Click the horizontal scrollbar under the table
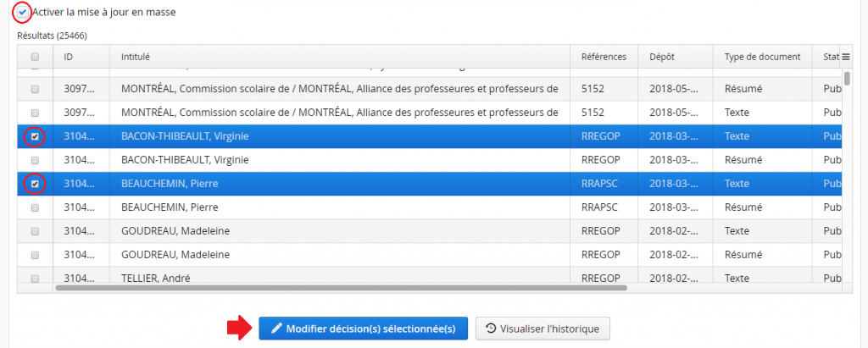This screenshot has width=868, height=348. coord(339,288)
